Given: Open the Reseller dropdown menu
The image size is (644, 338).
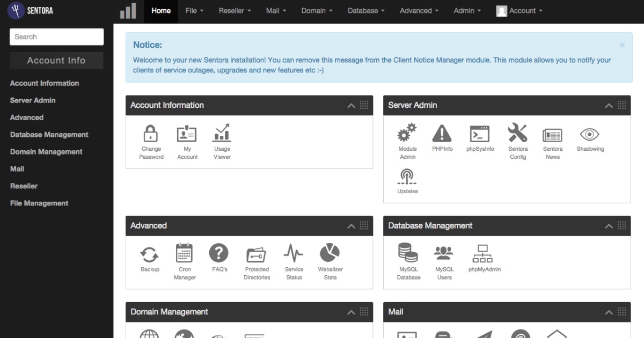Looking at the screenshot, I should point(235,11).
